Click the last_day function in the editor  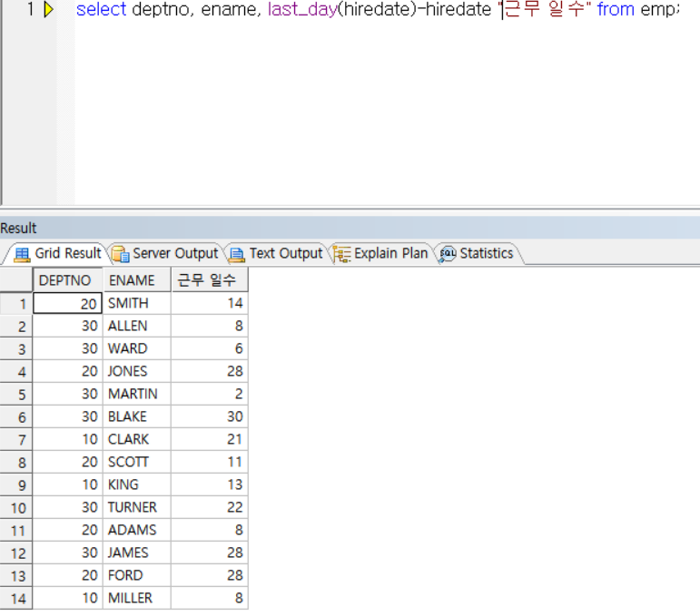click(302, 10)
